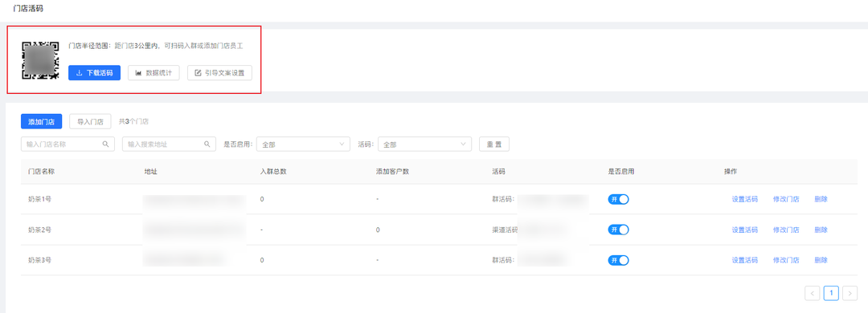Click the 共3个门店 count text
This screenshot has width=868, height=313.
pyautogui.click(x=133, y=122)
